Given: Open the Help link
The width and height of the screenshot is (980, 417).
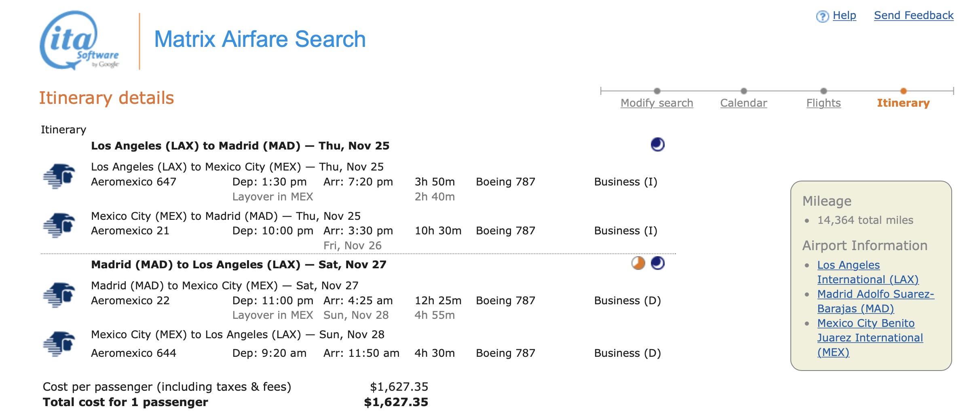Looking at the screenshot, I should click(x=844, y=15).
